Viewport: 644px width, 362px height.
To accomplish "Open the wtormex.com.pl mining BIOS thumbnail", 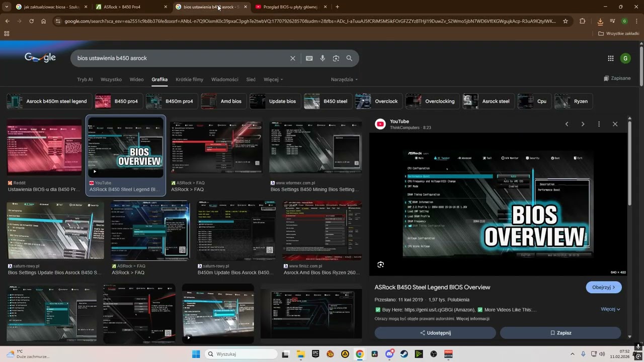I will tap(315, 147).
